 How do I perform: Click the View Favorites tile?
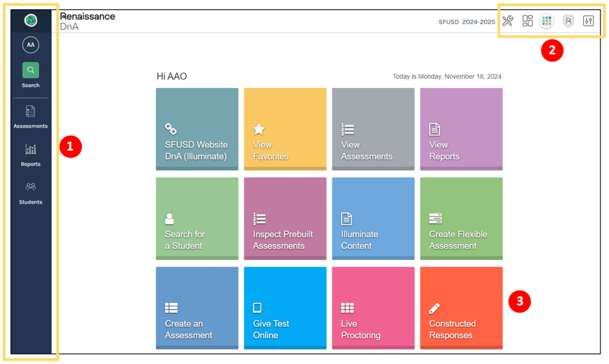[x=285, y=129]
